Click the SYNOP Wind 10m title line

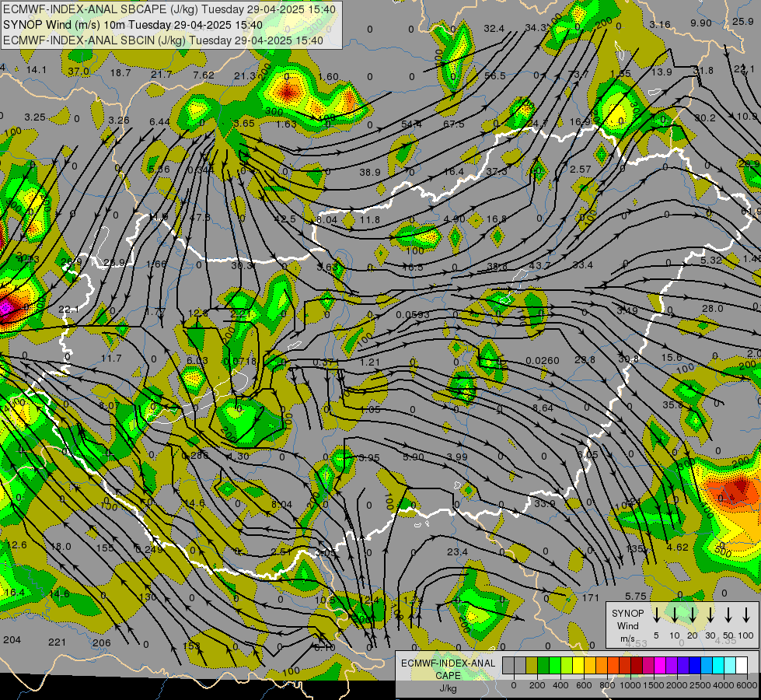tap(132, 25)
